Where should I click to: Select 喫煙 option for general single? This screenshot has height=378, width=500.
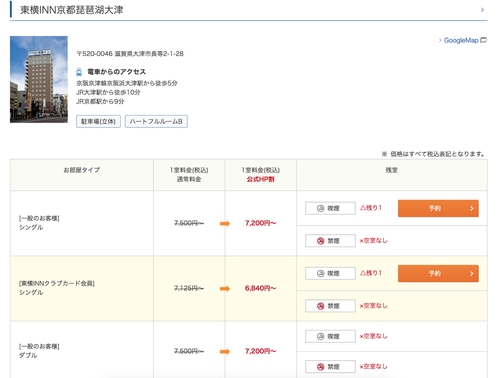330,208
